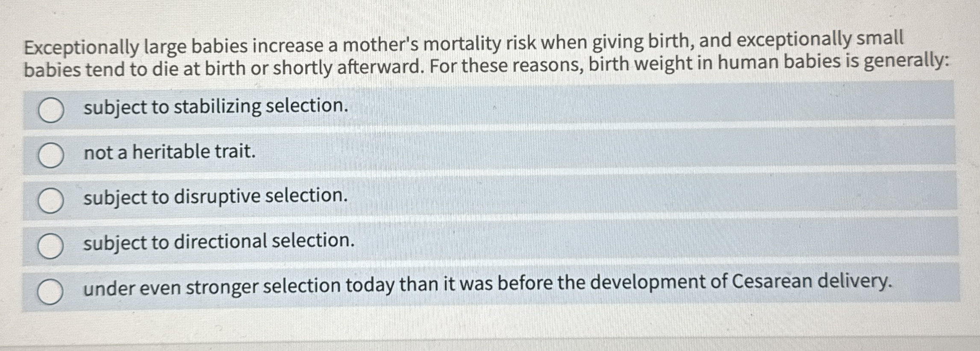
Task: Select the Cesarean delivery option radio button
Action: pos(50,292)
